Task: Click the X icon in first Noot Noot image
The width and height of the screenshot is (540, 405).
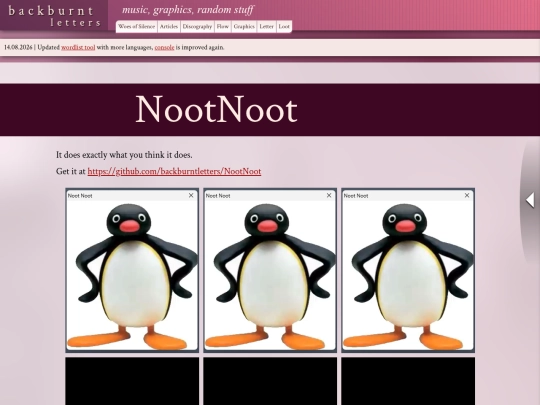Action: [191, 195]
